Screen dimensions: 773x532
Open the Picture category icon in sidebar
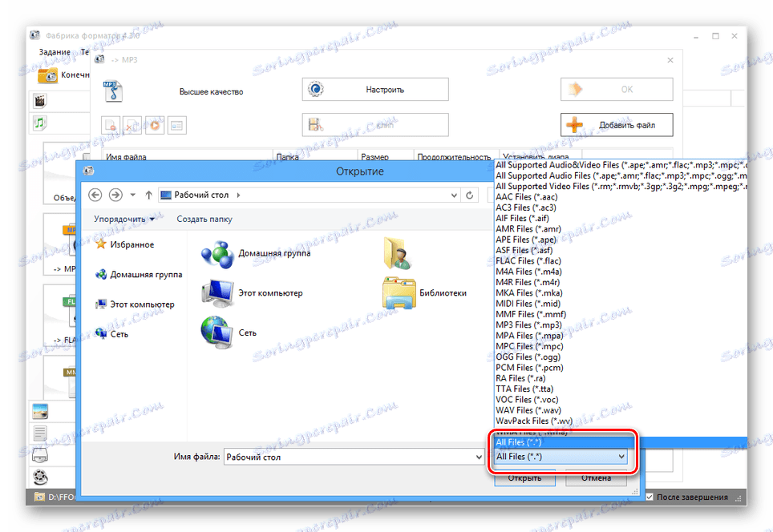[x=40, y=411]
